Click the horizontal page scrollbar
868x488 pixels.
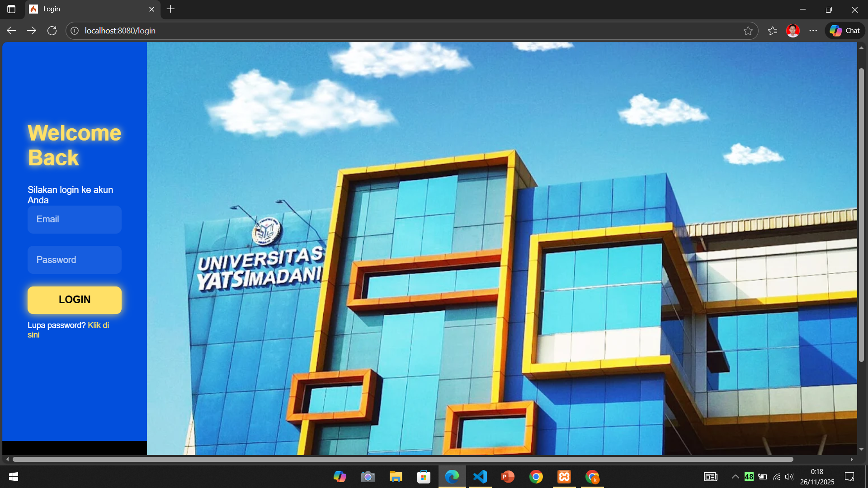pos(402,459)
